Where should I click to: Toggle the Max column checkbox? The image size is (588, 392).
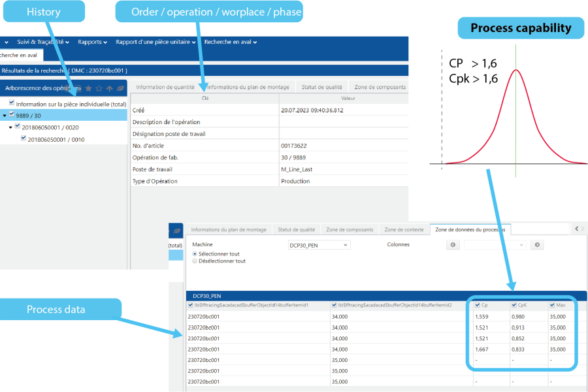point(553,305)
